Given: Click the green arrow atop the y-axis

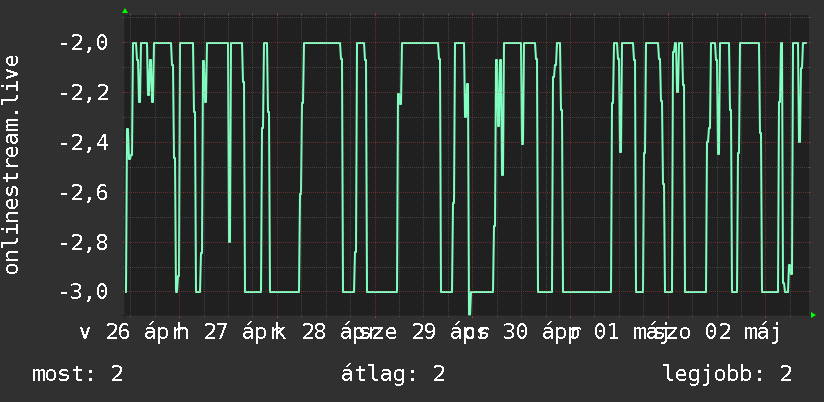Looking at the screenshot, I should pos(125,11).
